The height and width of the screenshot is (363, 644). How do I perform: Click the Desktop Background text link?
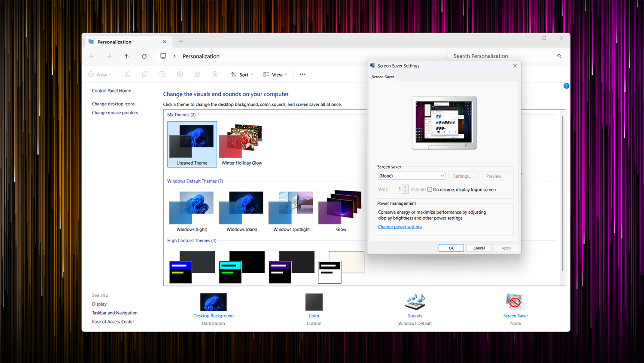(x=214, y=316)
